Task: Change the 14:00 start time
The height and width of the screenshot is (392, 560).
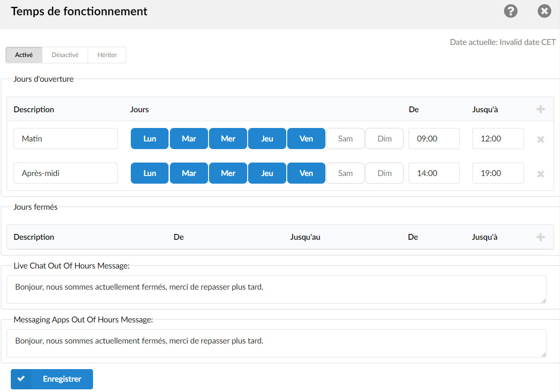Action: (434, 173)
